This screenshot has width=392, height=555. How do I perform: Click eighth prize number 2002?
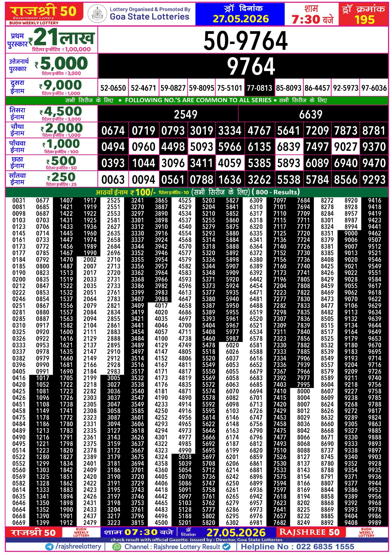90,260
